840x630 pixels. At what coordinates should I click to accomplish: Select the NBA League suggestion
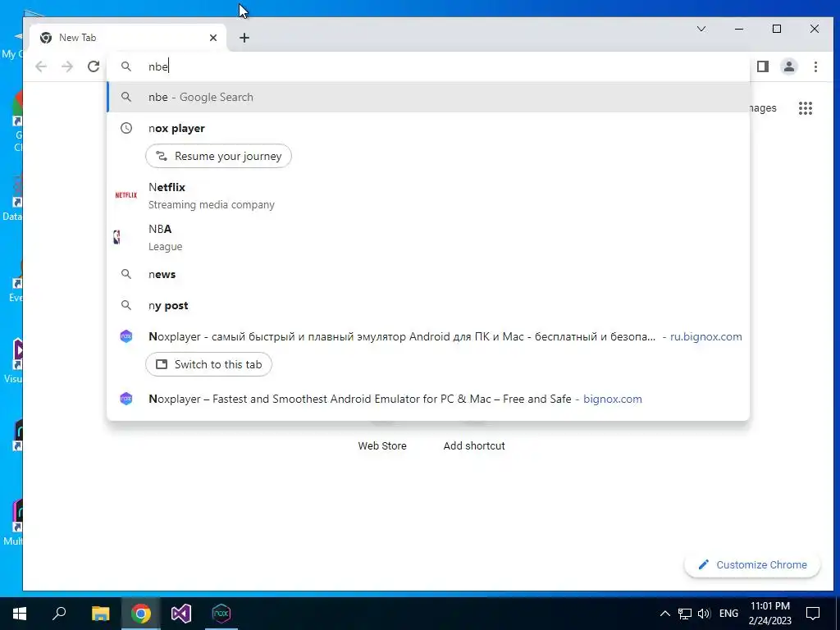pos(428,237)
